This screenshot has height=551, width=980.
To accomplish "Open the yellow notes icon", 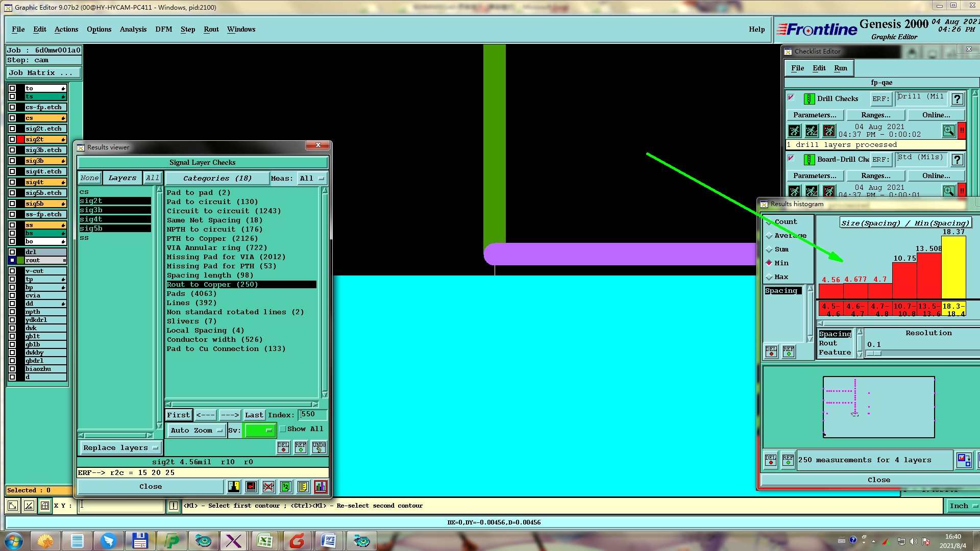I will 303,487.
